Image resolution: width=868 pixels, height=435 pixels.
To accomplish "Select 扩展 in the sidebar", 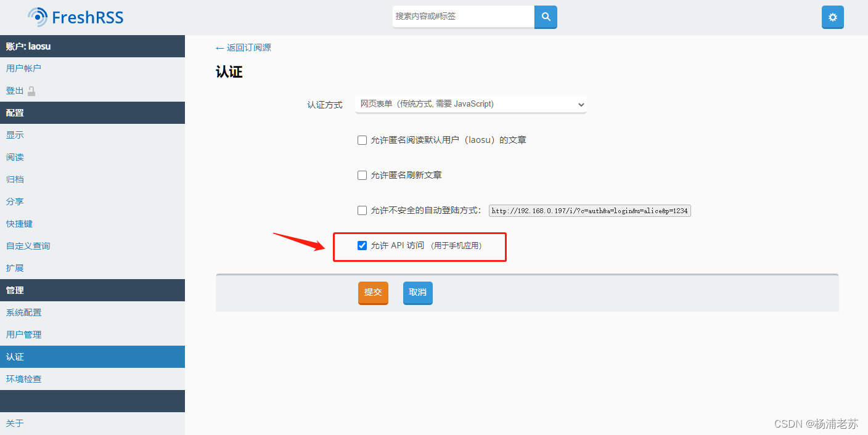I will [x=15, y=267].
